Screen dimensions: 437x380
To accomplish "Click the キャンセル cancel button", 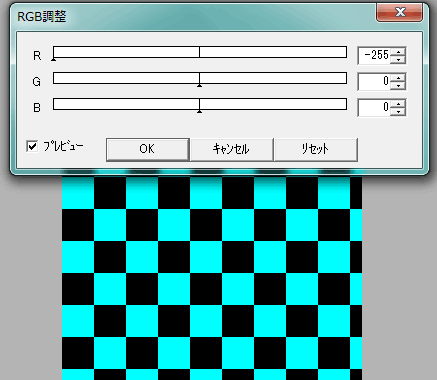I will click(232, 149).
